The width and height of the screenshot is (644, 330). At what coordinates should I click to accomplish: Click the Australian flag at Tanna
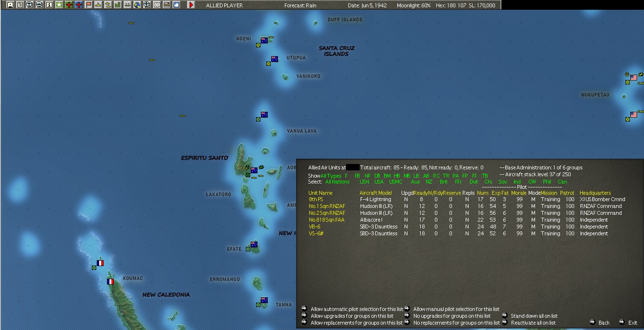pos(264,300)
